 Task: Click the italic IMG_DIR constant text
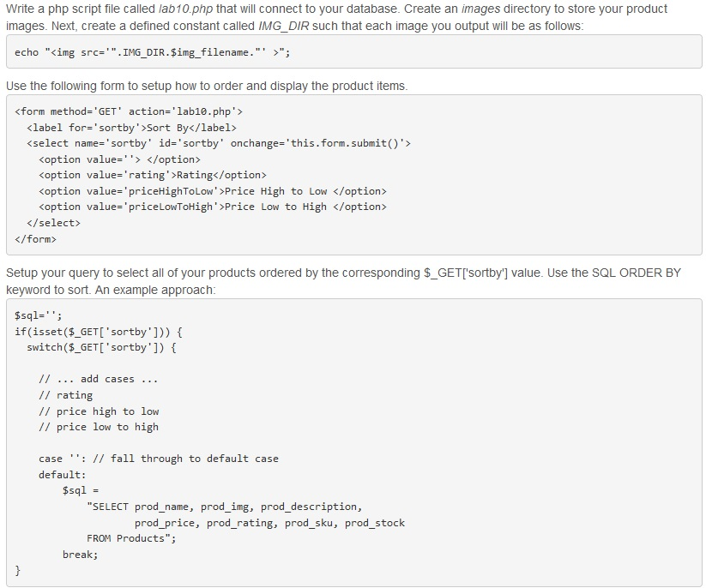click(284, 26)
